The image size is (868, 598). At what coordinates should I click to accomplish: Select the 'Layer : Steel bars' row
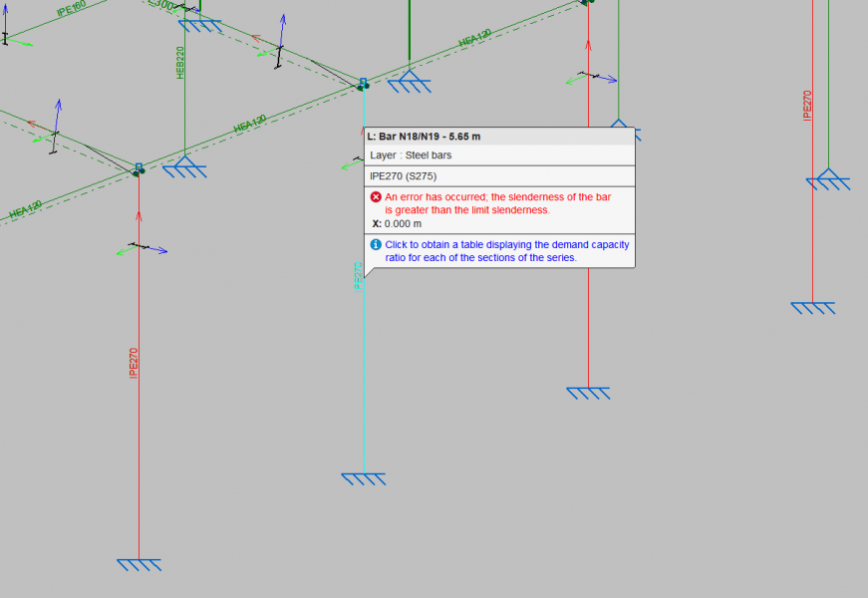point(411,155)
